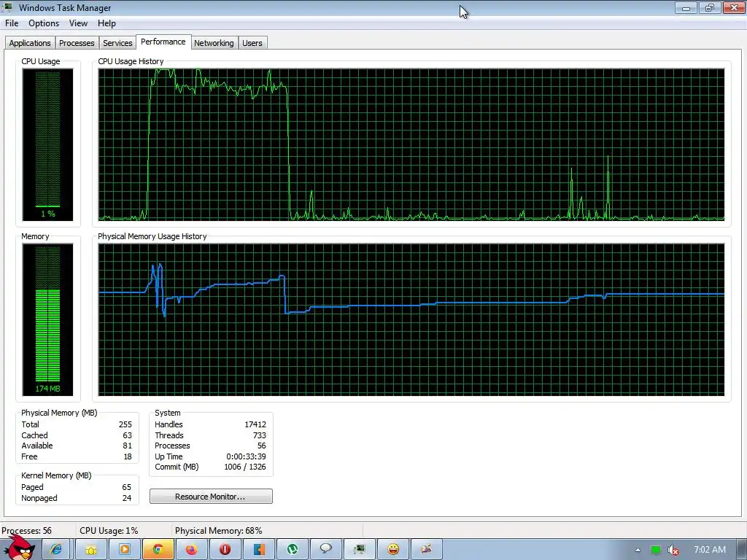Open Firefox from the taskbar
Viewport: 747px width, 560px height.
[192, 550]
